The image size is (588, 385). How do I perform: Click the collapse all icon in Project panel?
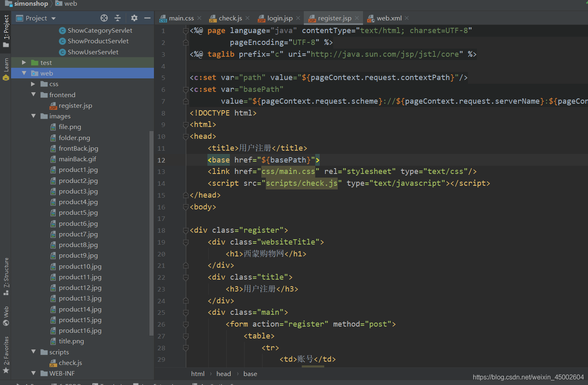(x=118, y=18)
